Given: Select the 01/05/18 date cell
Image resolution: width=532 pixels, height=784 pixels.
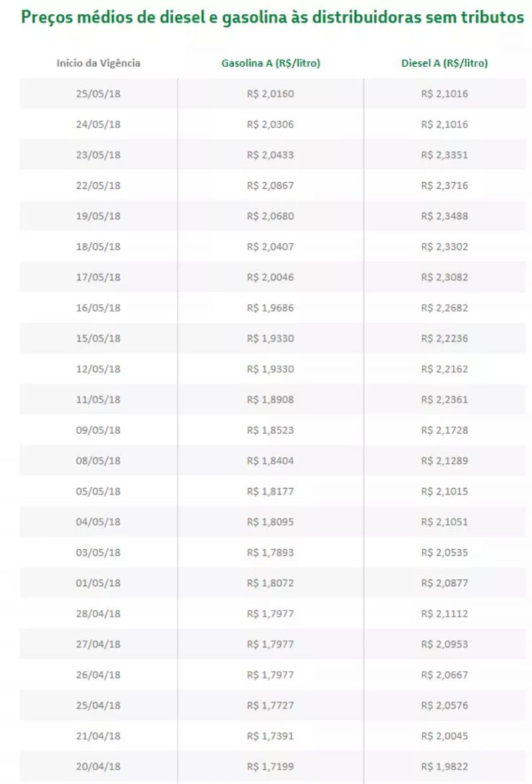Looking at the screenshot, I should point(98,583).
